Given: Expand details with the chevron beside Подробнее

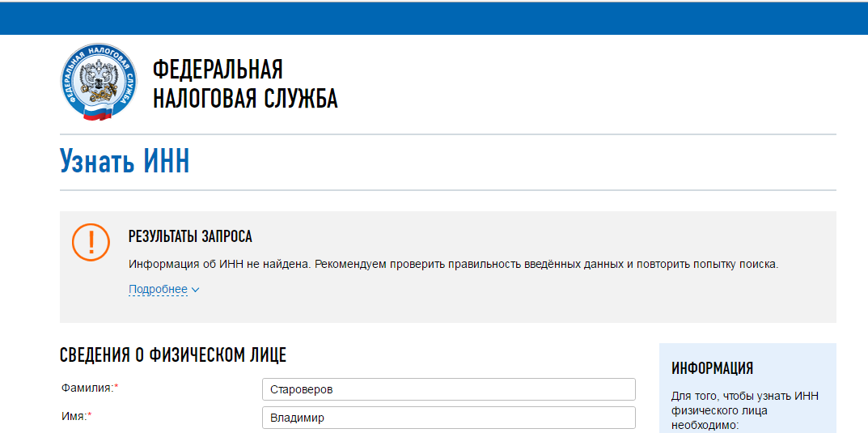Looking at the screenshot, I should pyautogui.click(x=196, y=290).
